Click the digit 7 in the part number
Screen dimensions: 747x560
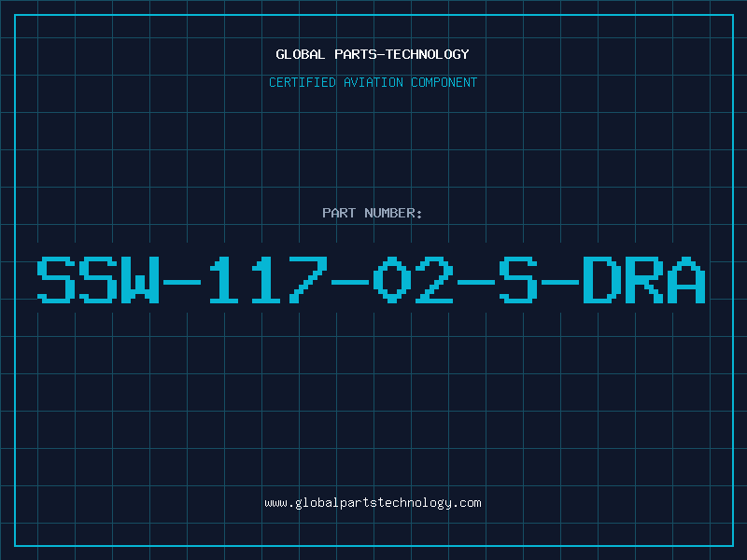tap(308, 280)
